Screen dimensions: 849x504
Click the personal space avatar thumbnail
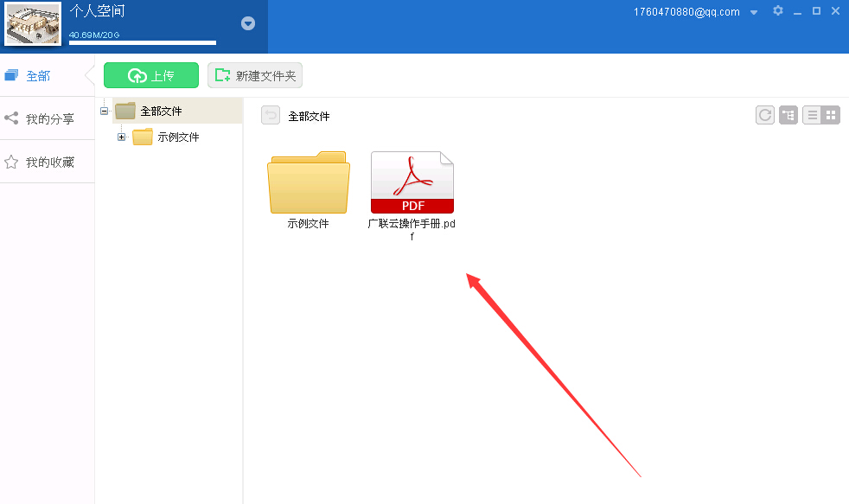[x=32, y=26]
